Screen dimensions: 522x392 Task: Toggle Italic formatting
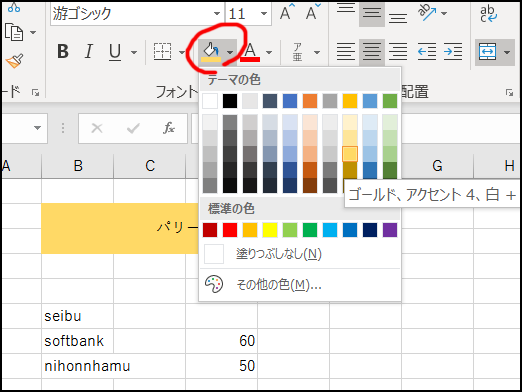click(x=89, y=52)
